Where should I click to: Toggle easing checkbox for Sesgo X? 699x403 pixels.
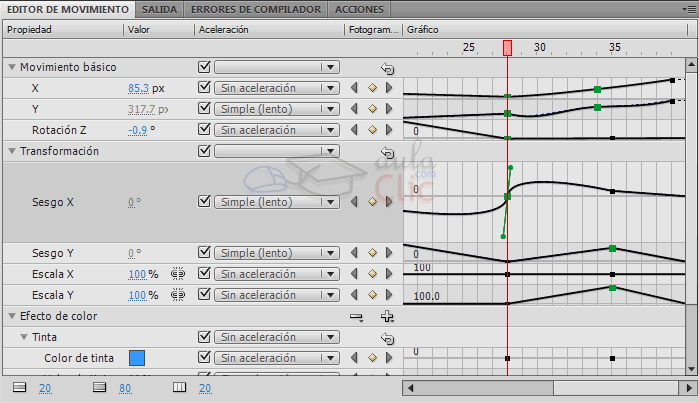point(204,202)
